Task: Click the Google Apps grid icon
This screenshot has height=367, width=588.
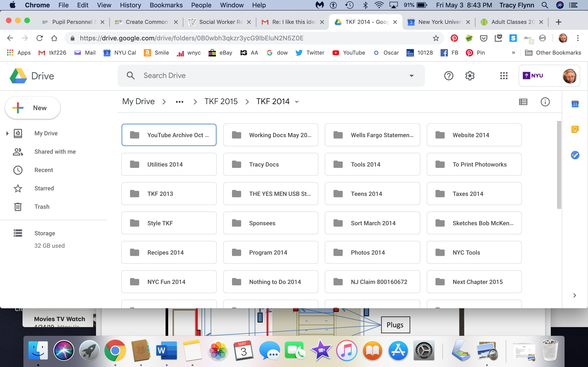Action: pyautogui.click(x=503, y=75)
